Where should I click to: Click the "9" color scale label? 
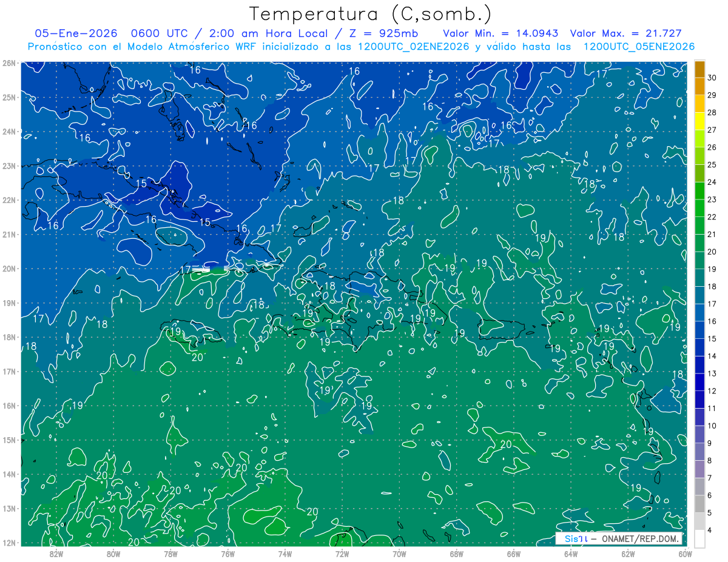pyautogui.click(x=710, y=443)
